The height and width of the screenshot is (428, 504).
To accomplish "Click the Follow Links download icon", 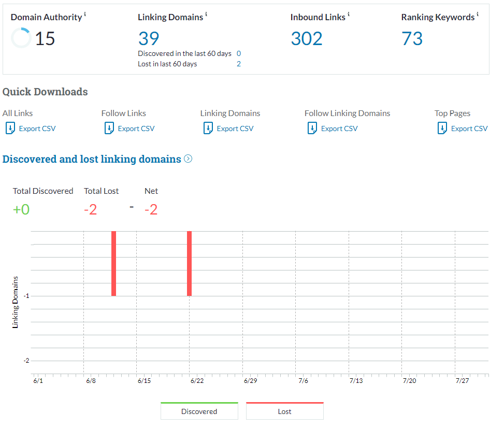I will click(x=109, y=129).
